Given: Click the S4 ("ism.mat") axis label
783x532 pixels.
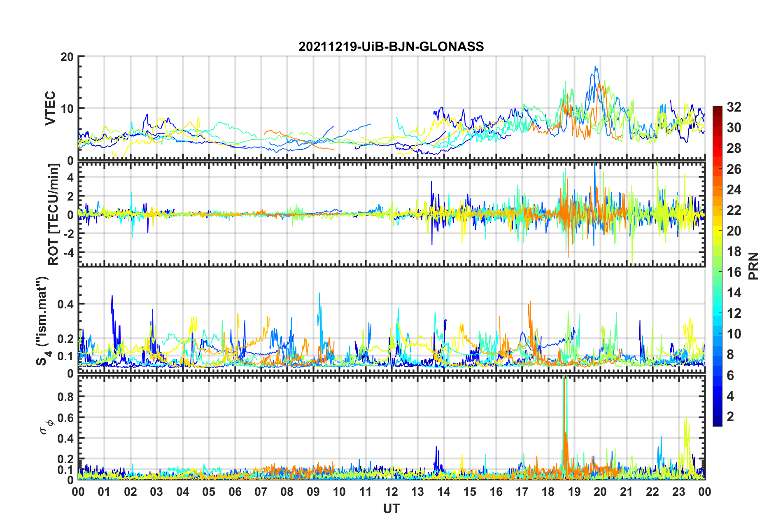Looking at the screenshot, I should pyautogui.click(x=43, y=321).
